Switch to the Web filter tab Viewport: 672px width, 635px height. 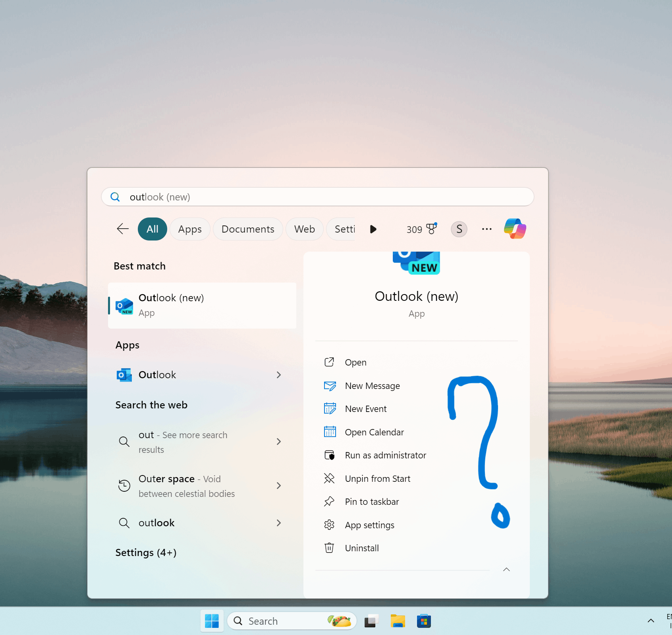coord(305,229)
